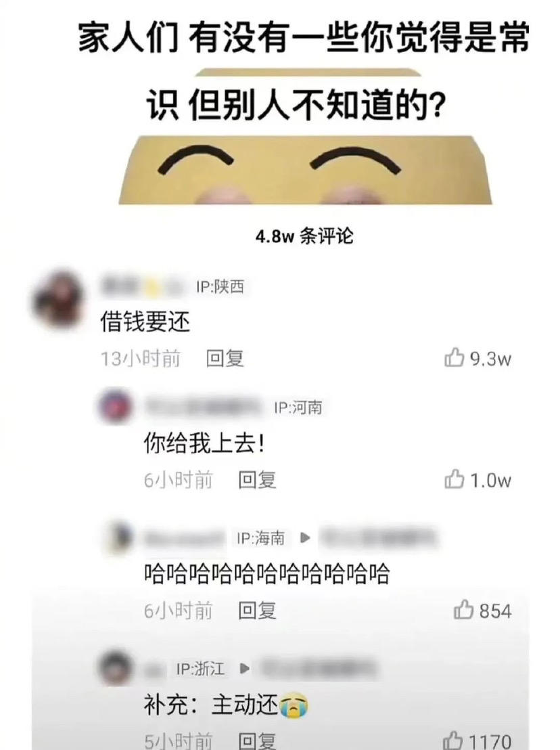Like the 补充：主动还 reply
The image size is (560, 750).
[x=452, y=740]
